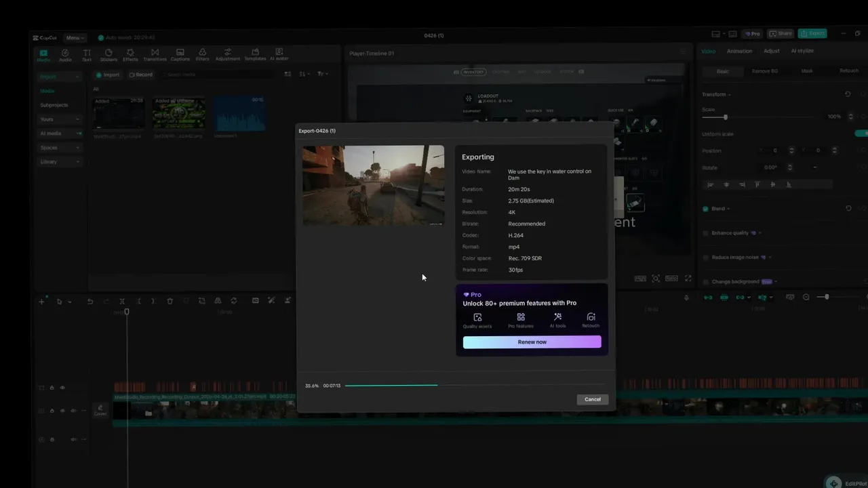Screen dimensions: 868x488
Task: Expand the Yours sidebar section
Action: [60, 119]
